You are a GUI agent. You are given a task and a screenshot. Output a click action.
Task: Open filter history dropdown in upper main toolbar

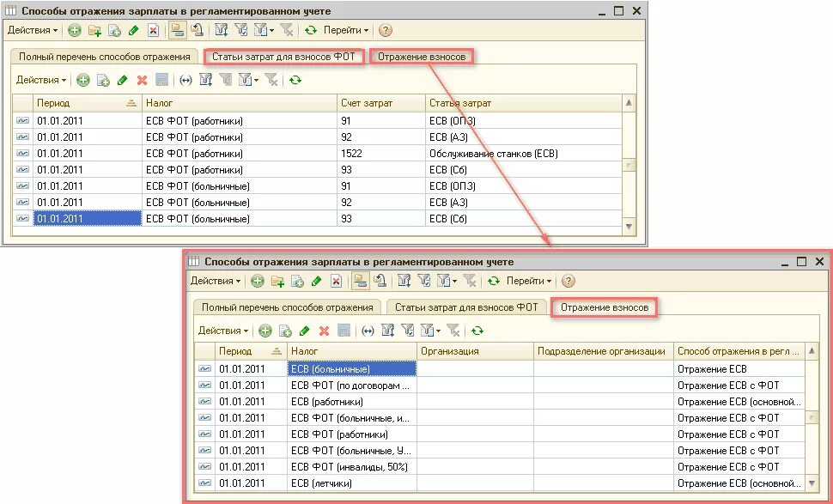pos(264,30)
